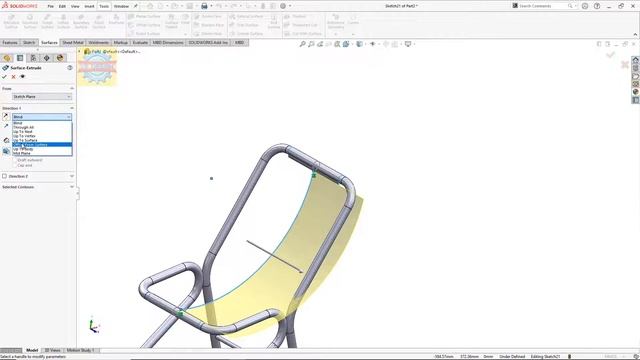The image size is (640, 360).
Task: Switch to PropertyManager tab icon
Action: (x=20, y=58)
